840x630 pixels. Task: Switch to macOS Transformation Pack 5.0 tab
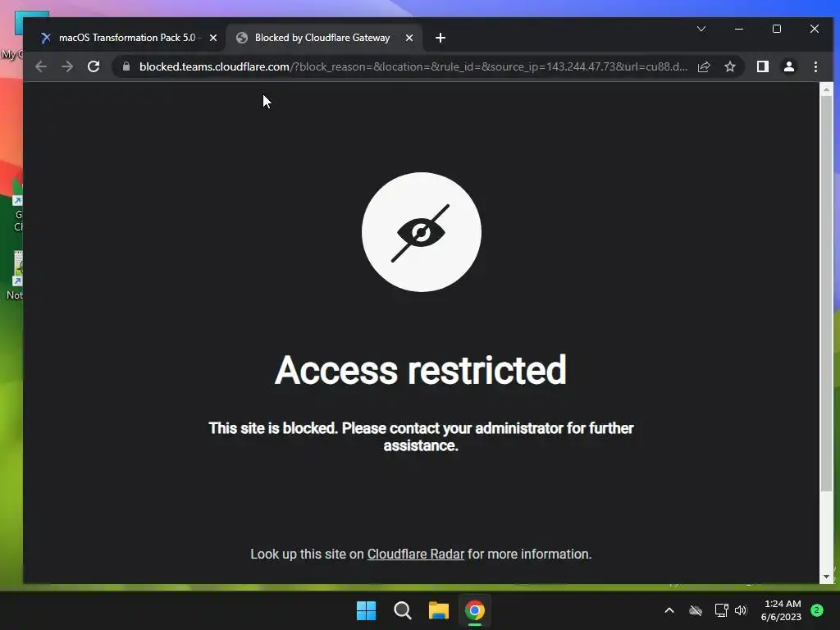[x=127, y=38]
